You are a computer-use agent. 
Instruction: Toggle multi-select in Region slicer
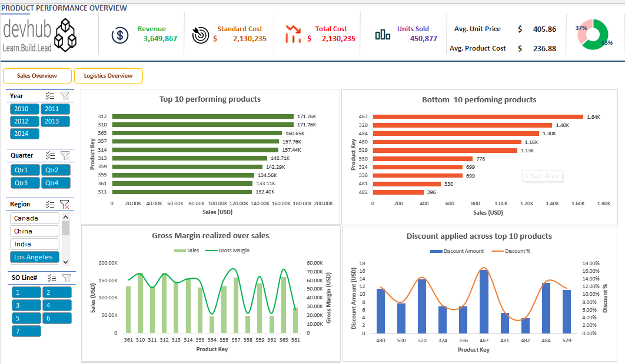point(50,204)
